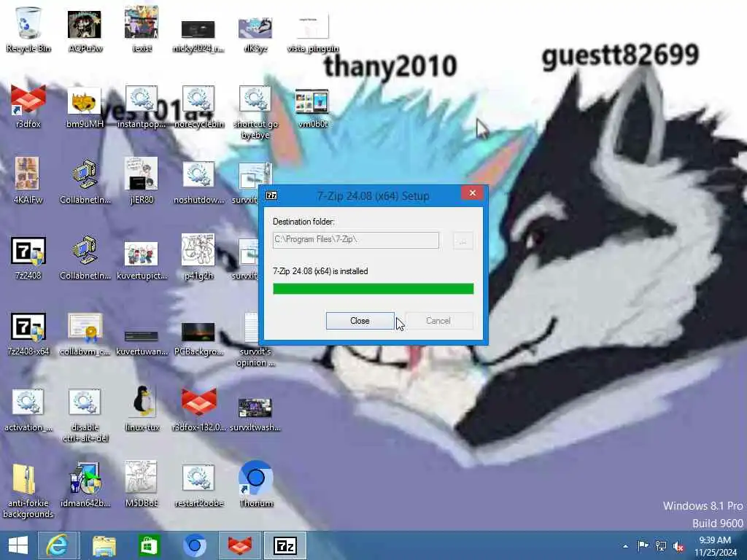The height and width of the screenshot is (560, 747).
Task: Open the Recycle Bin desktop icon
Action: (x=28, y=29)
